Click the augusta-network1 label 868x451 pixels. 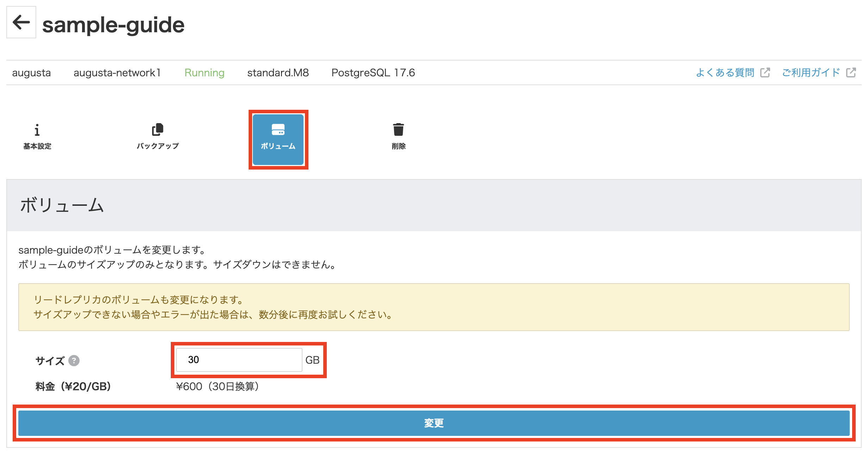pos(117,72)
